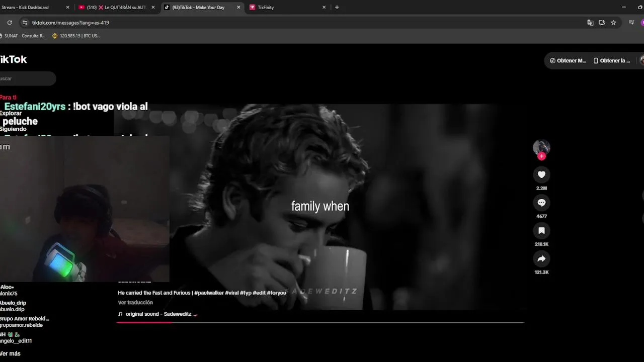644x362 pixels.
Task: Click the 4677 comments count
Action: 541,216
